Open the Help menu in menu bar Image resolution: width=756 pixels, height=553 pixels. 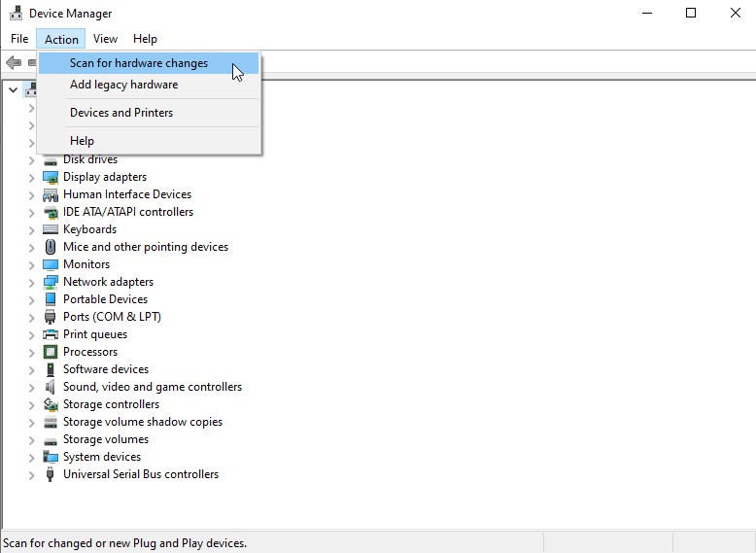click(145, 39)
